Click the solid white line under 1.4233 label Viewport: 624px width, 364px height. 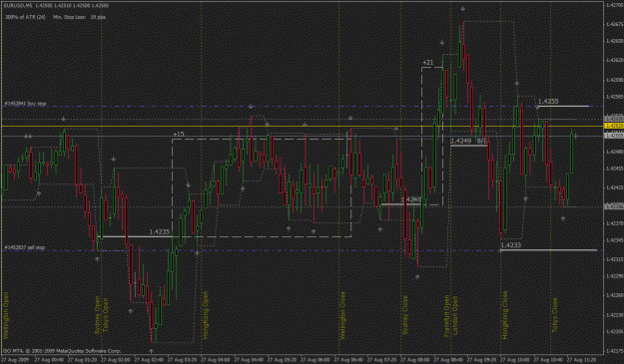(x=549, y=250)
